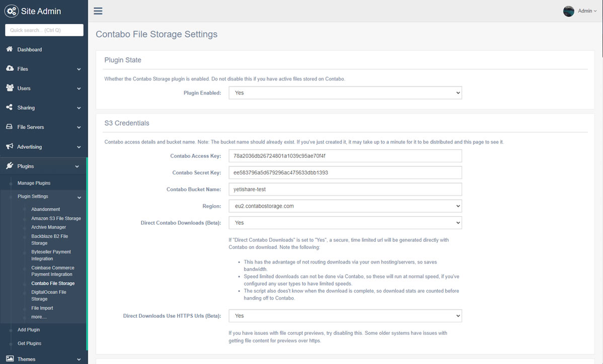Screen dimensions: 603x364
Task: Click the Contabo Secret Key field
Action: 345,173
